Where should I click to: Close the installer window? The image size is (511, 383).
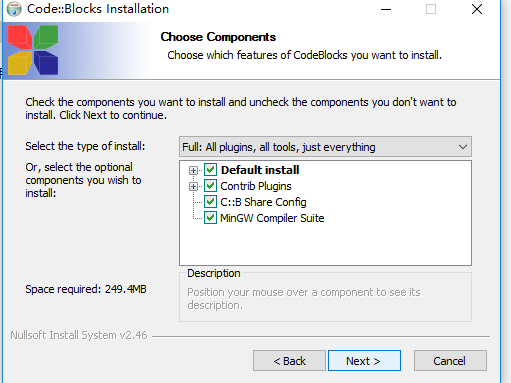pos(477,9)
